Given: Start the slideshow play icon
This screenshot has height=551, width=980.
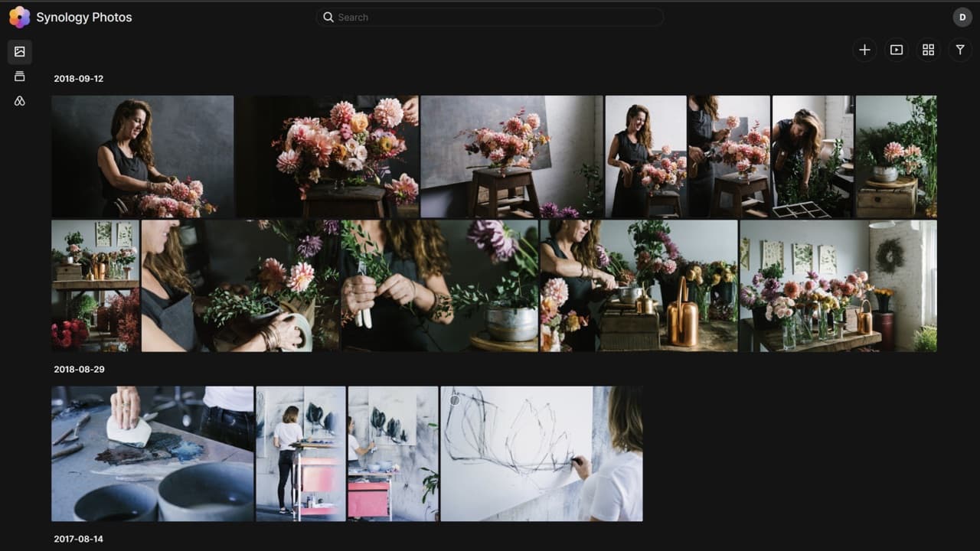Looking at the screenshot, I should (897, 50).
